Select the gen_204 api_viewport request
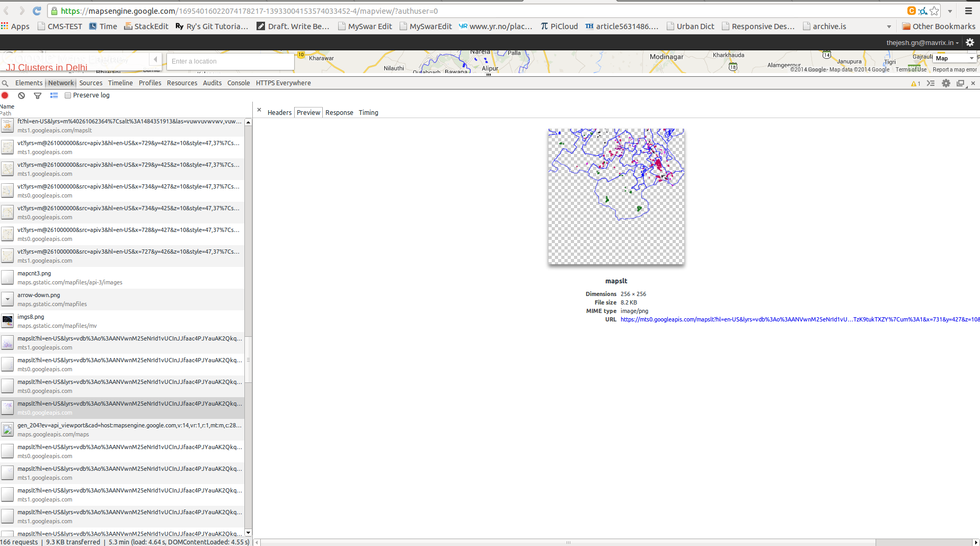The image size is (980, 546). point(122,430)
